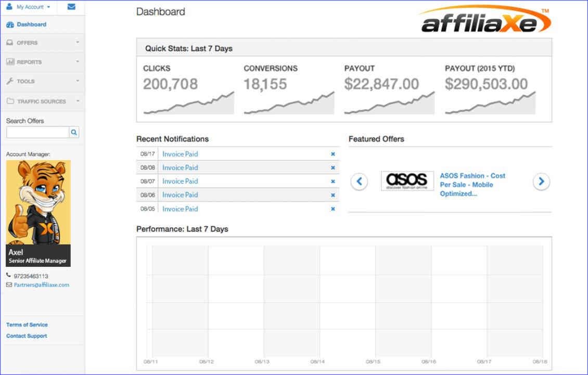Screen dimensions: 588x375
Task: Click the Reports chart icon
Action: coord(11,62)
